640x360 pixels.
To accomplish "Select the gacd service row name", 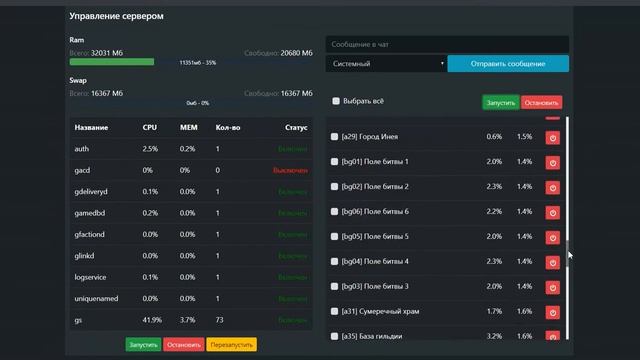I will [x=82, y=170].
